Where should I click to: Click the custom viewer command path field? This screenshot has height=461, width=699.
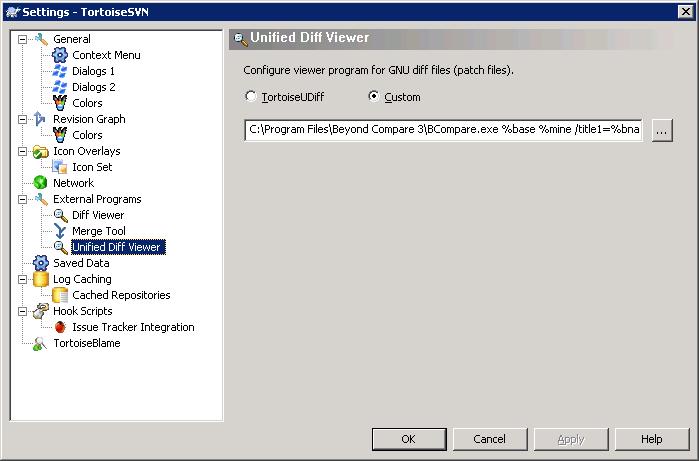pos(443,130)
